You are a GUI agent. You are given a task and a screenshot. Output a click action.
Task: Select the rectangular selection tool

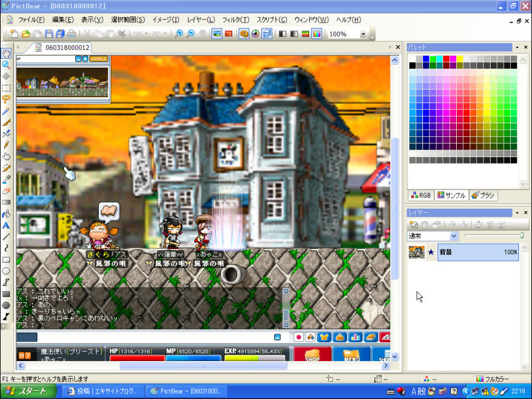(6, 88)
